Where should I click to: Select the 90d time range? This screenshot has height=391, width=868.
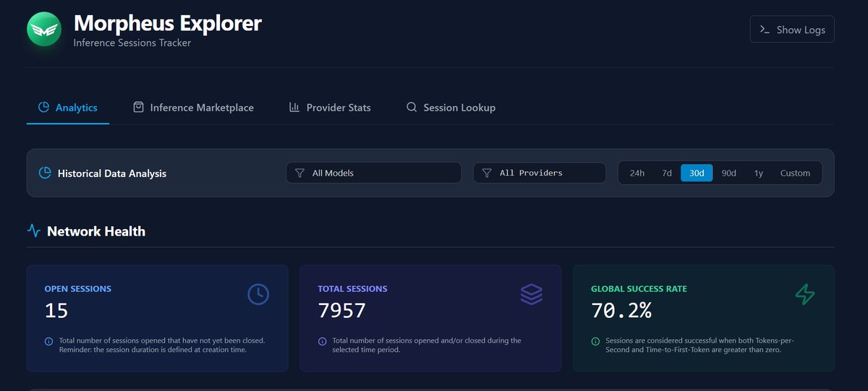click(729, 173)
